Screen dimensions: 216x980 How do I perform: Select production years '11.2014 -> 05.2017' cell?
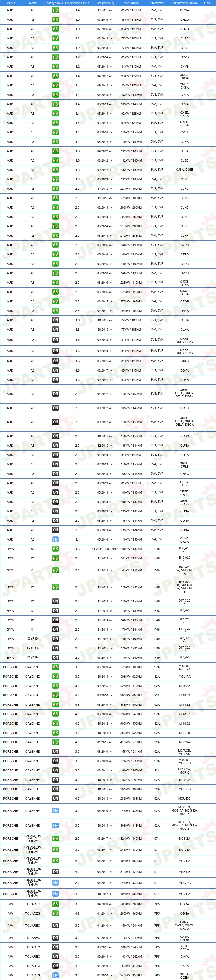(105, 549)
